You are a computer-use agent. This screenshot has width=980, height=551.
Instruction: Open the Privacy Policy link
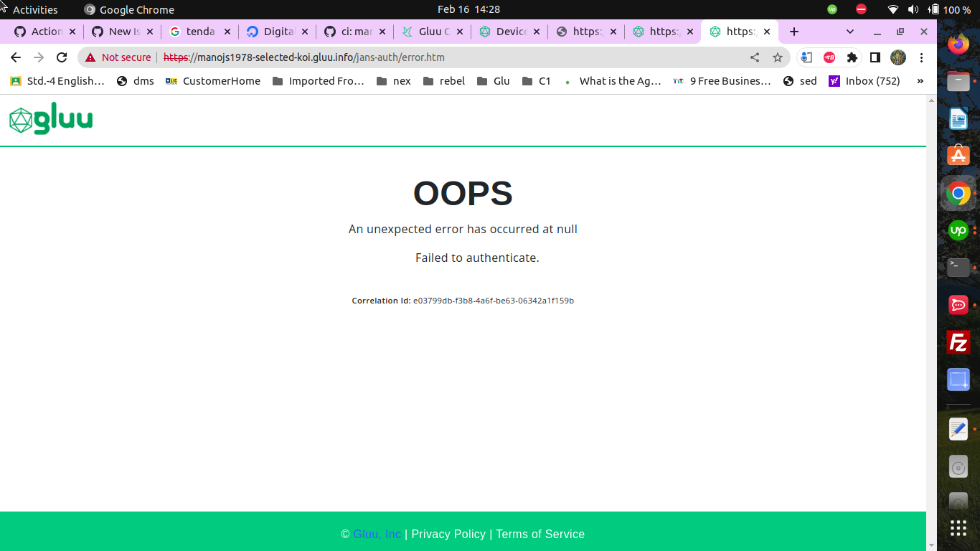pyautogui.click(x=448, y=534)
